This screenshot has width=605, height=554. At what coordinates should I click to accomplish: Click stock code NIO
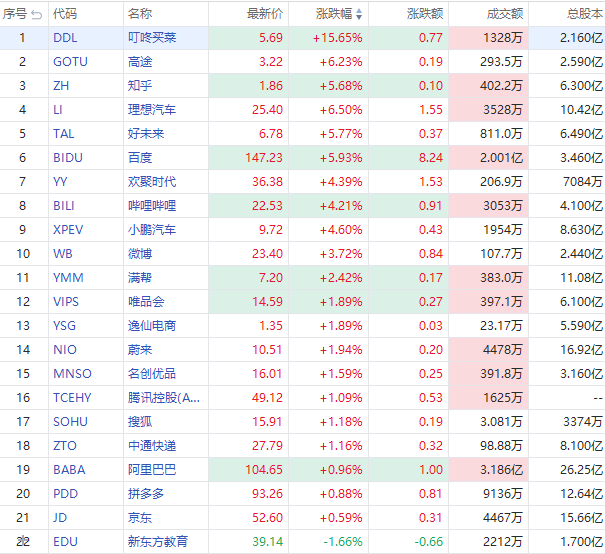click(x=63, y=349)
